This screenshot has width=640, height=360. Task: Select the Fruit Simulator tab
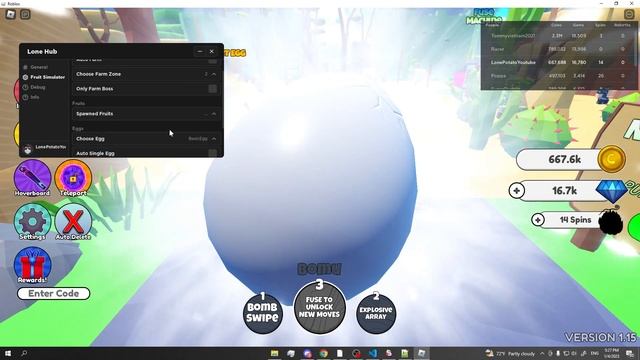tap(44, 77)
